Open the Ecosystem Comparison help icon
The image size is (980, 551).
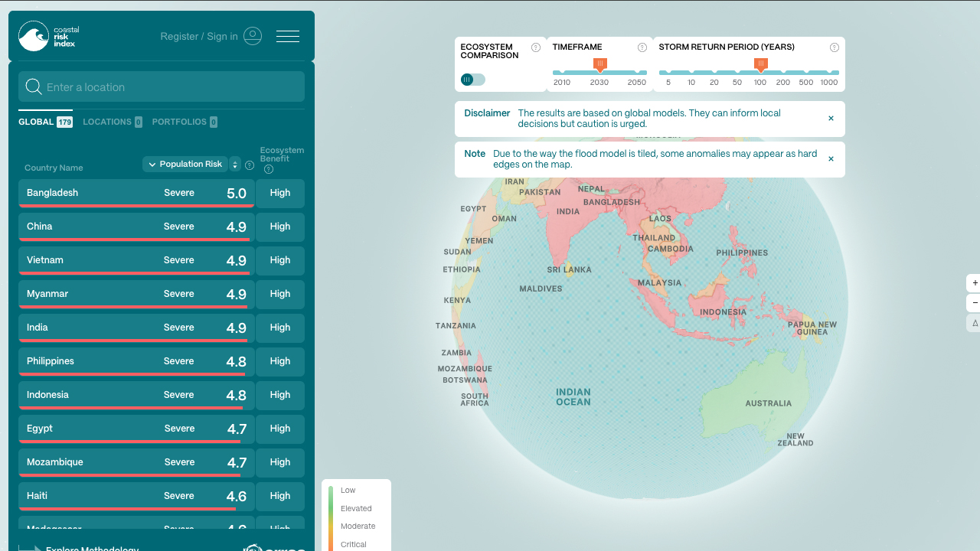coord(536,47)
